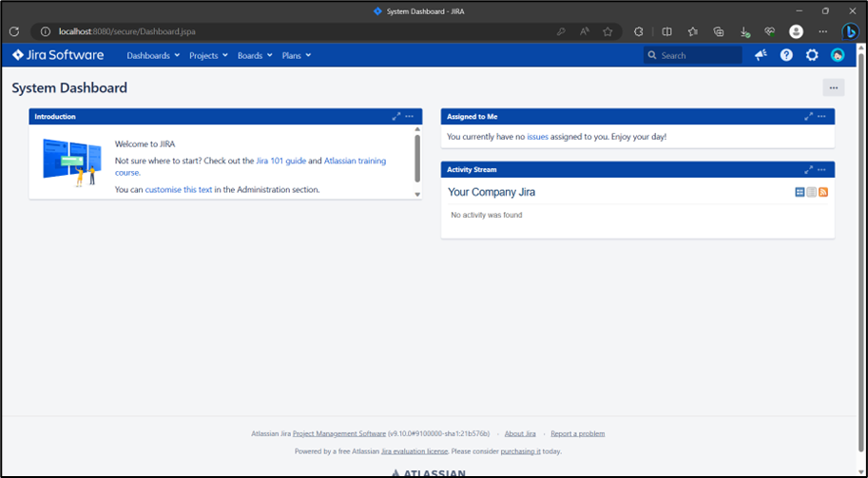
Task: Open browser Favorites list
Action: pyautogui.click(x=692, y=31)
